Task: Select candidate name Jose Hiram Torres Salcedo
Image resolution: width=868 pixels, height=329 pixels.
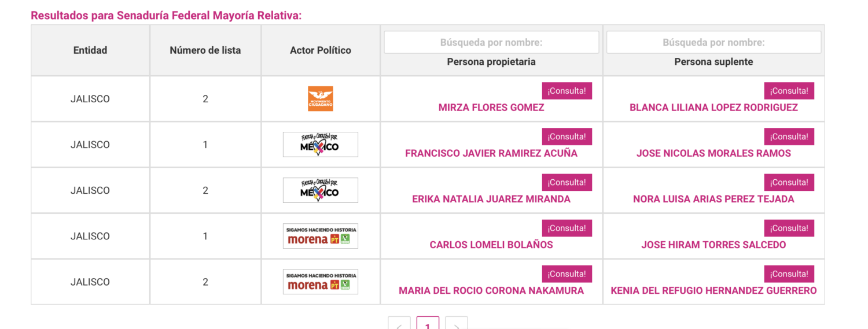Action: click(713, 245)
